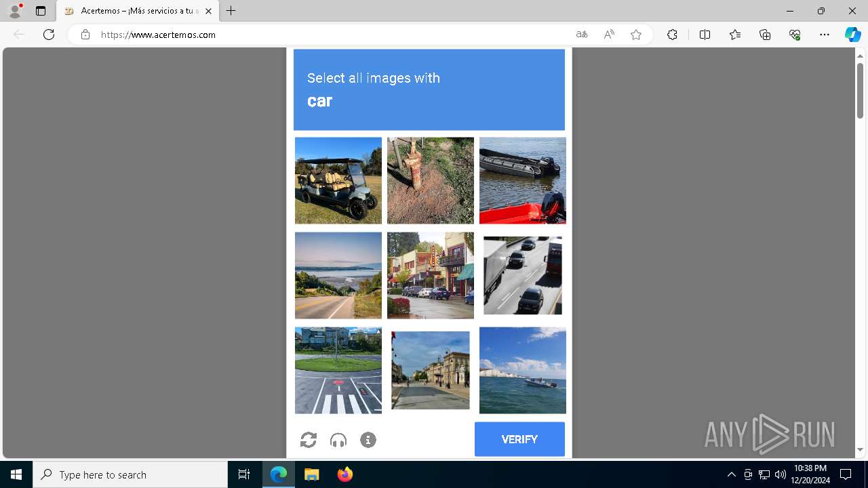The width and height of the screenshot is (868, 488).
Task: Click the VERIFY button
Action: click(x=519, y=439)
